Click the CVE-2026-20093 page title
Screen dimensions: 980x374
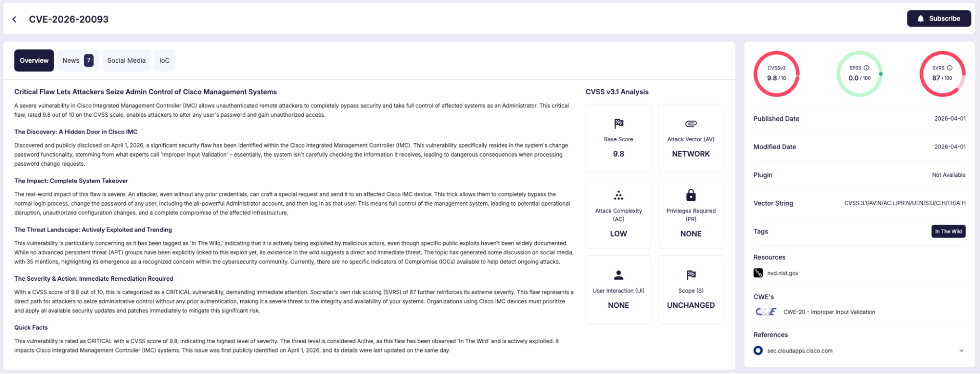pos(69,19)
